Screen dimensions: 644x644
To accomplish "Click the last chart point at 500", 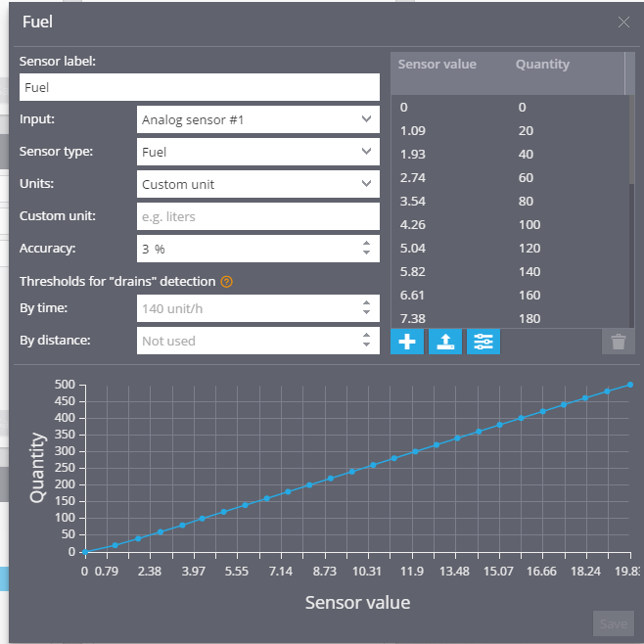I will (x=630, y=385).
